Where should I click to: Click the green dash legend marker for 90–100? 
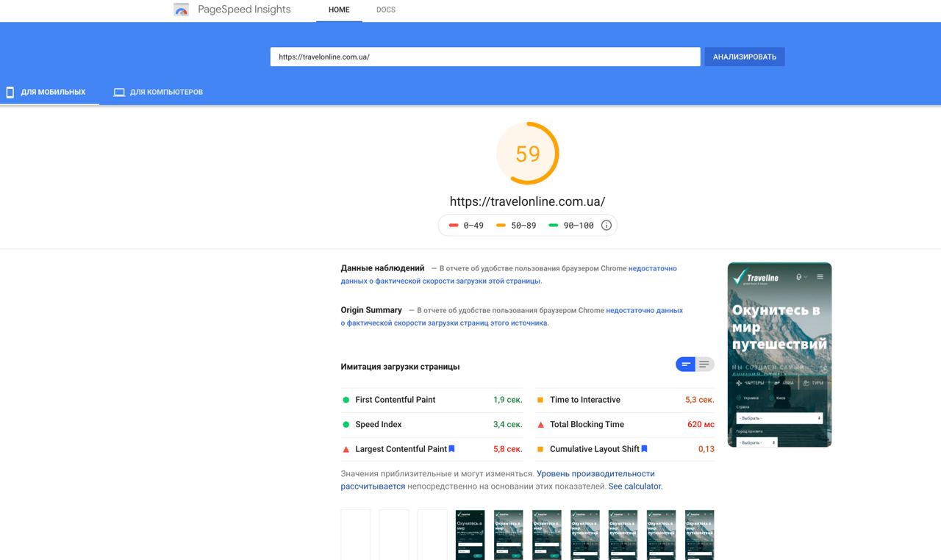pos(554,226)
